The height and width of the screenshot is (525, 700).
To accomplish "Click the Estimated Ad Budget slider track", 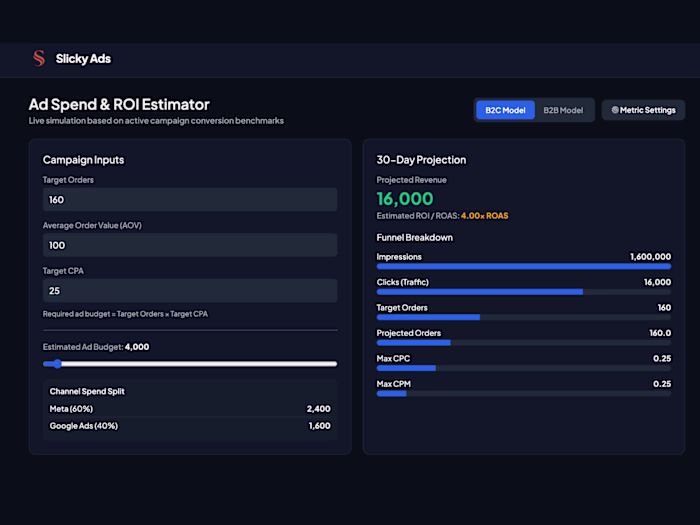I will pyautogui.click(x=190, y=364).
